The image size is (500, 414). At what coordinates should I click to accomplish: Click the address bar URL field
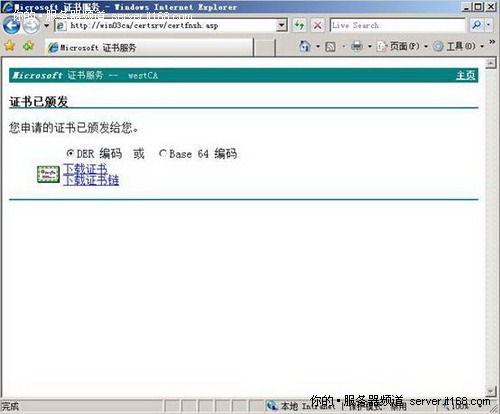(x=166, y=26)
